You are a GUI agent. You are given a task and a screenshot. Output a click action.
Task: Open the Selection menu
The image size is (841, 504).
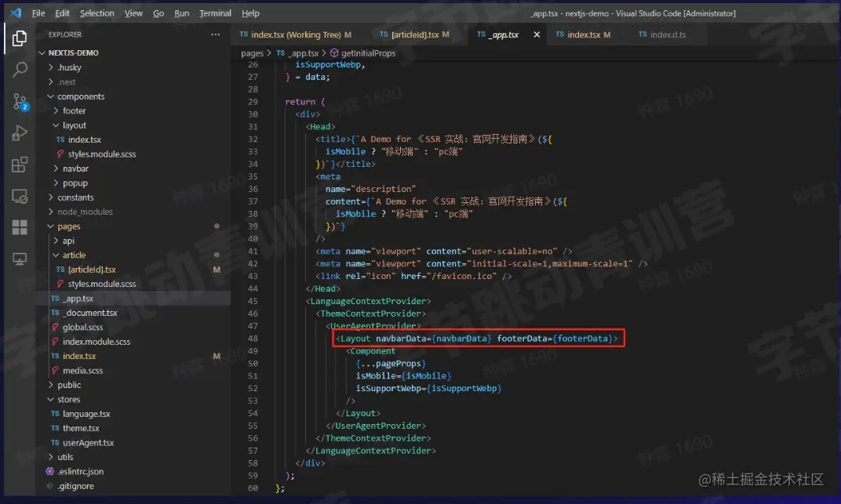pos(96,13)
